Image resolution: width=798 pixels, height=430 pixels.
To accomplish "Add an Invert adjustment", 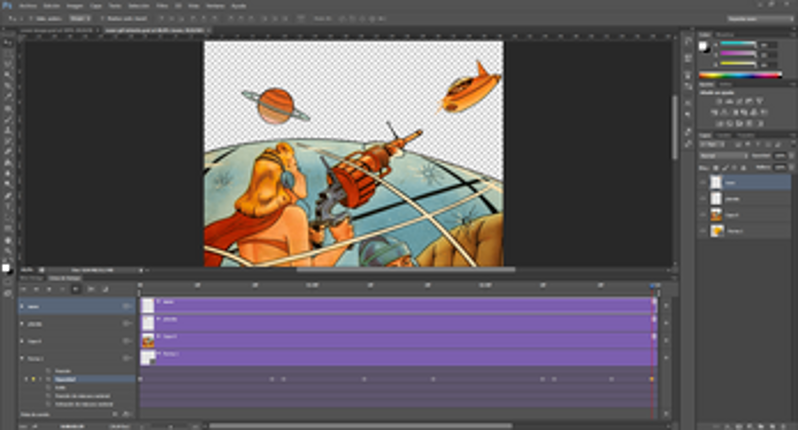I will [719, 123].
